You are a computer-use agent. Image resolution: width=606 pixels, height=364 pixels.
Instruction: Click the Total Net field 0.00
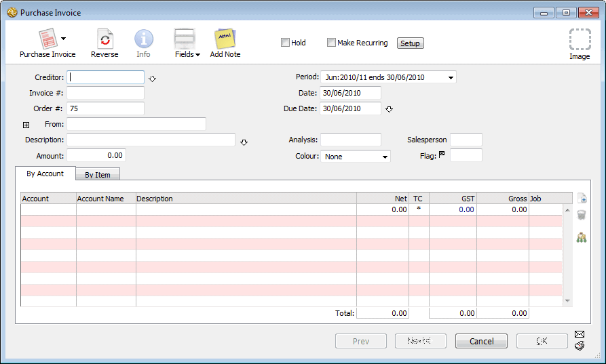tap(383, 313)
